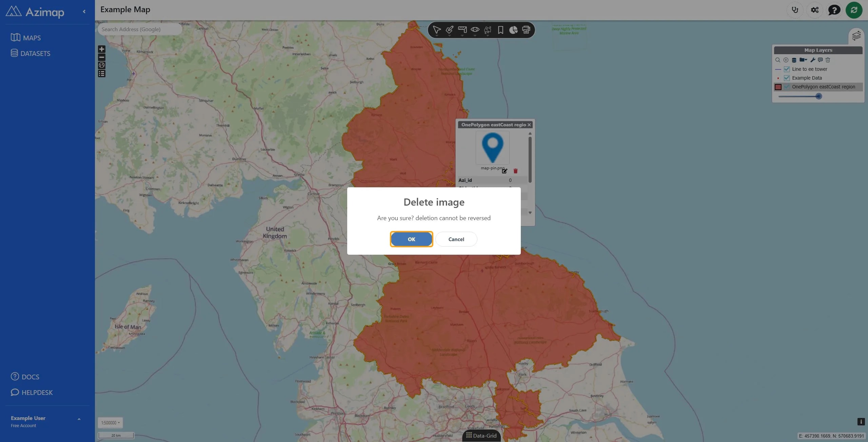The width and height of the screenshot is (868, 442).
Task: Expand the Example User account menu
Action: click(x=79, y=419)
